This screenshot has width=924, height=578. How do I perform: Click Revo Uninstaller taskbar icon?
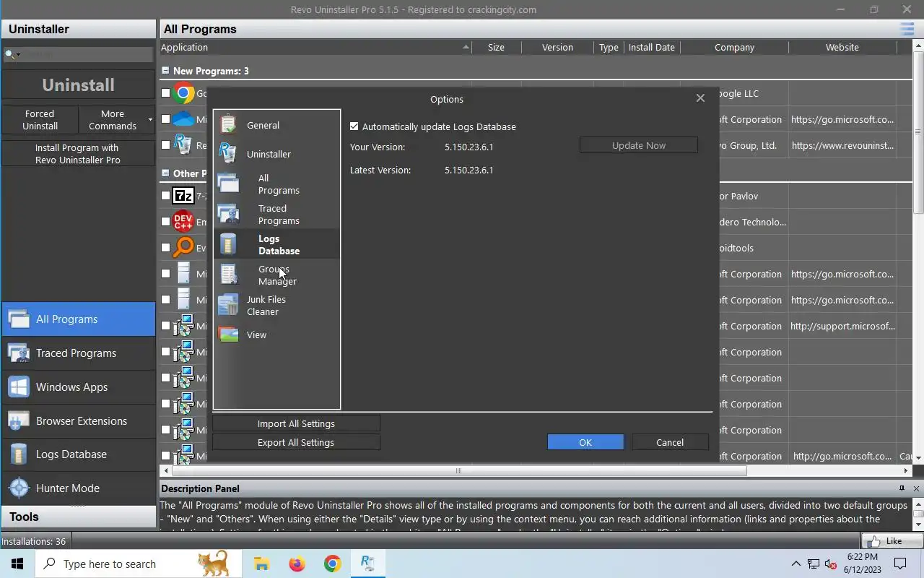point(367,564)
